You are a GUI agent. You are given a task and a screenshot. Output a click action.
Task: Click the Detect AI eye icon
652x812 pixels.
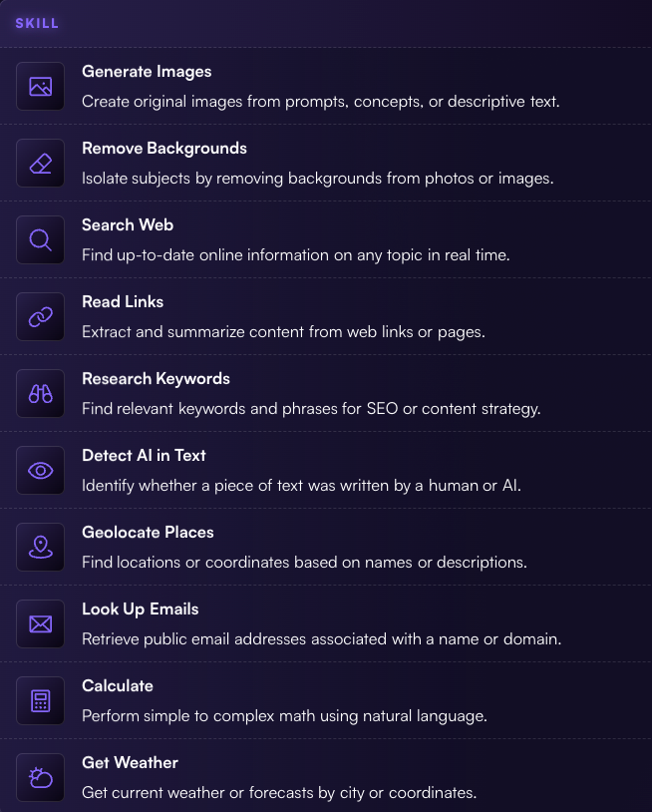[40, 470]
